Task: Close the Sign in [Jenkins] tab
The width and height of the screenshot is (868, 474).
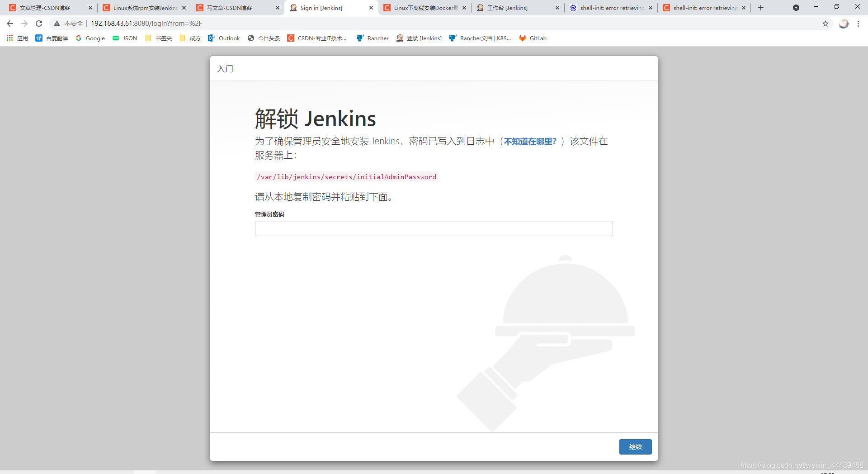Action: click(371, 8)
